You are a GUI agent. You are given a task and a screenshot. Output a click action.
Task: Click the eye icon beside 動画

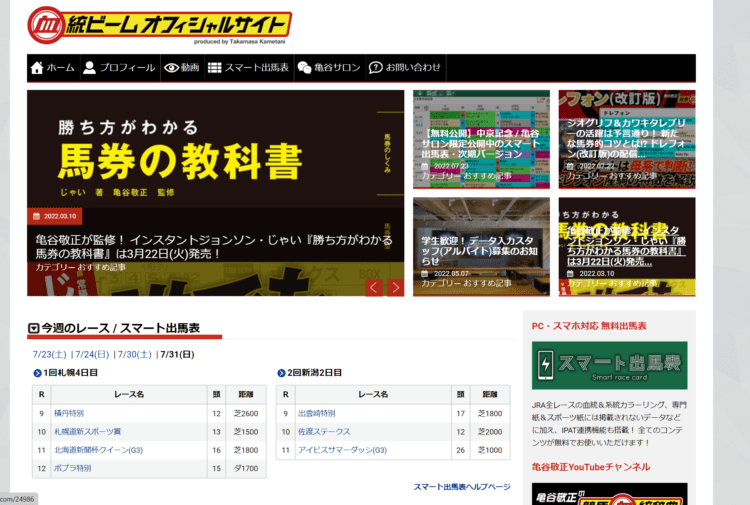point(171,68)
